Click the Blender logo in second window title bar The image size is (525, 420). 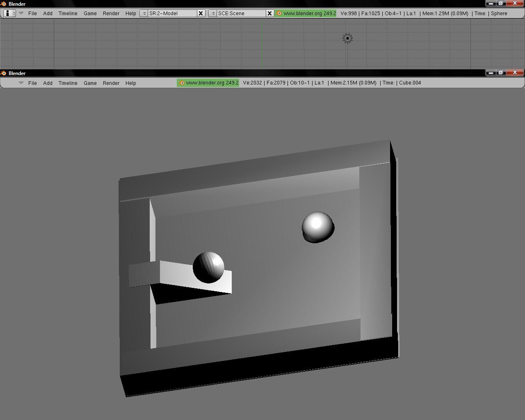[4, 73]
